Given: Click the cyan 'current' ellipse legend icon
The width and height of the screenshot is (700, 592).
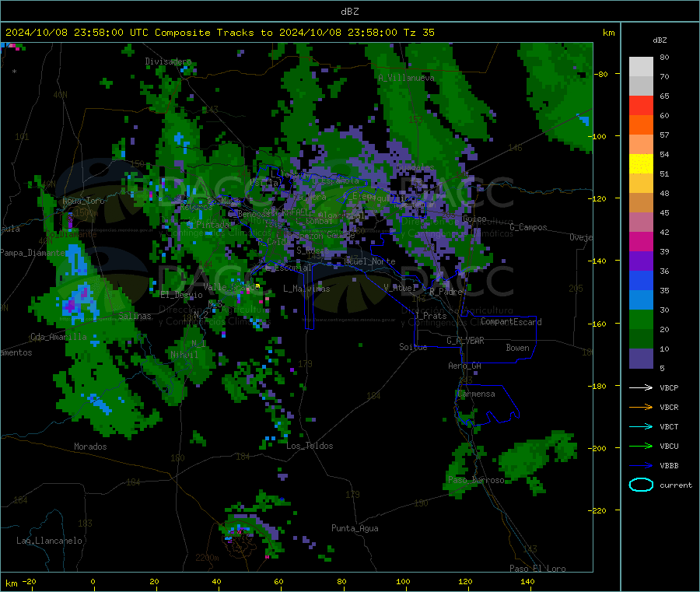Looking at the screenshot, I should pos(641,485).
